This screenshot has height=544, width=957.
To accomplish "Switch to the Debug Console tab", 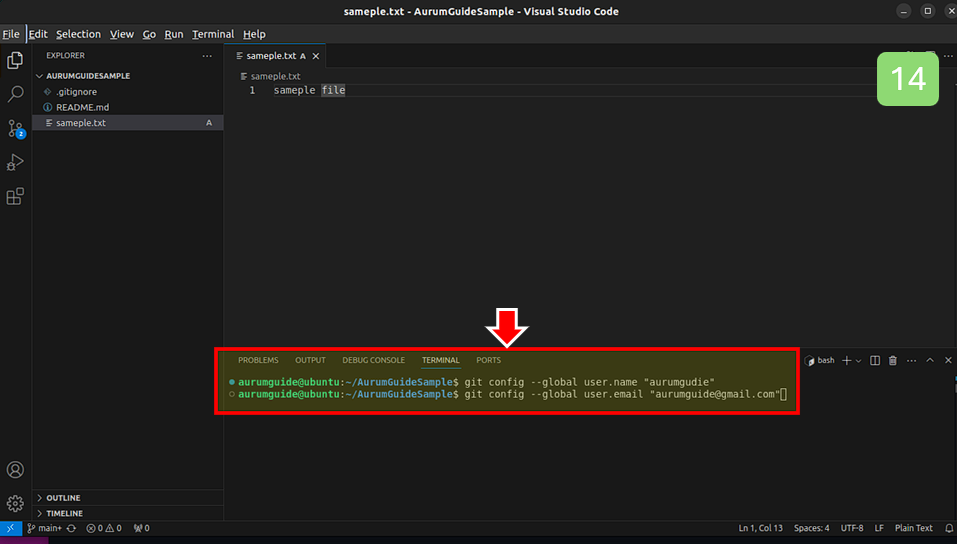I will [374, 360].
